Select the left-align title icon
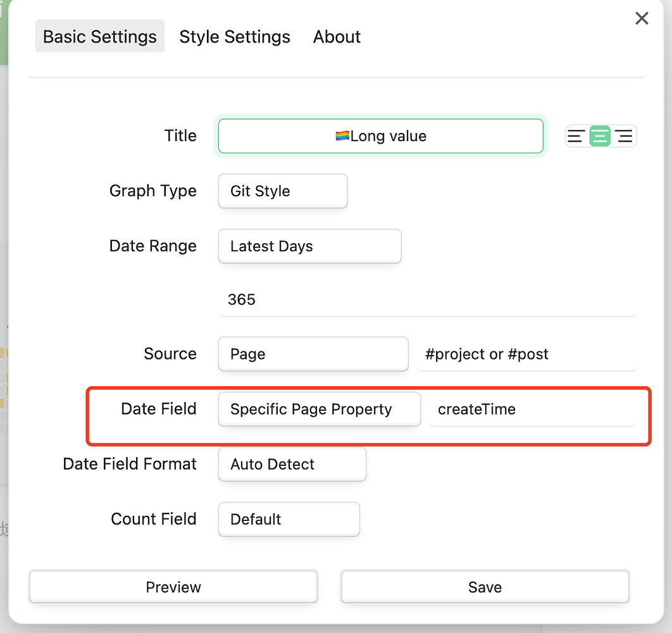 pos(576,136)
